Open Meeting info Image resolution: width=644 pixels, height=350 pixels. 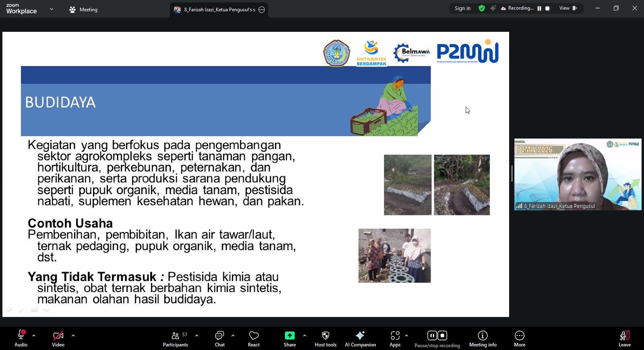(483, 339)
